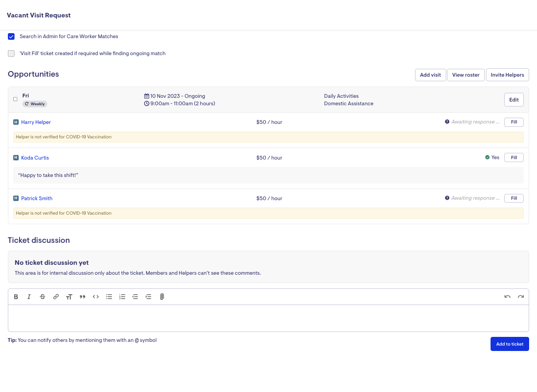Open Koda Curtis profile link
The width and height of the screenshot is (537, 392).
(x=35, y=158)
